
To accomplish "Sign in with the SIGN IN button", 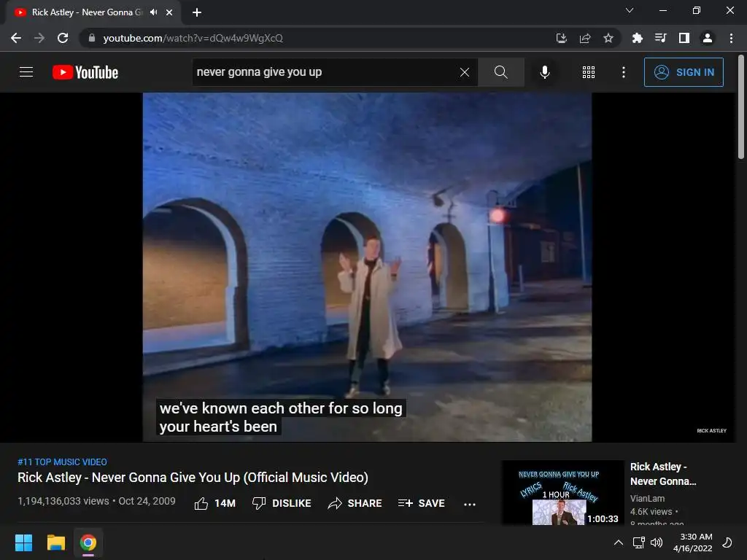I will (x=684, y=72).
